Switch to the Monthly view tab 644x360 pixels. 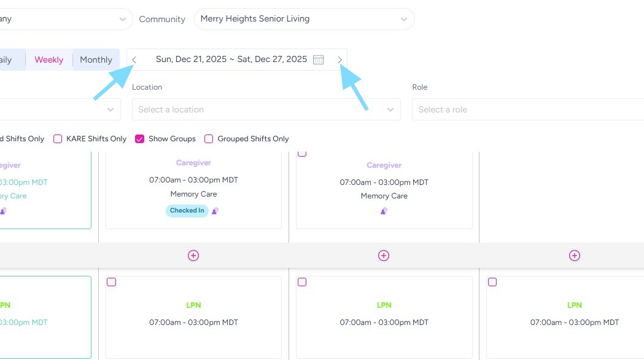[x=96, y=60]
